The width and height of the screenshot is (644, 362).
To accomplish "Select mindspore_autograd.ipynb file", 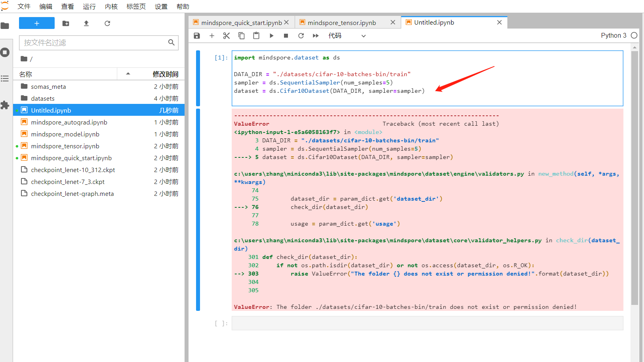I will (x=99, y=122).
